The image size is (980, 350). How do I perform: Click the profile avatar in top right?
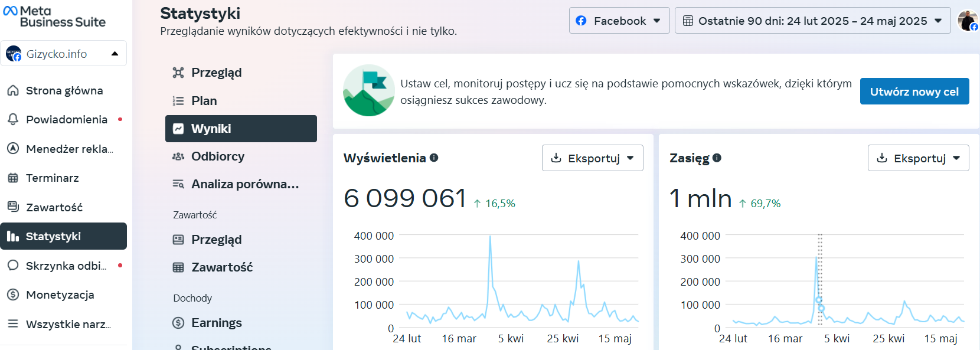(x=967, y=21)
